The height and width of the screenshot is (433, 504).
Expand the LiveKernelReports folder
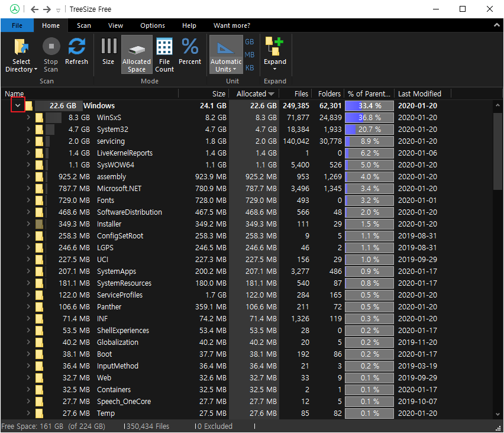click(28, 153)
